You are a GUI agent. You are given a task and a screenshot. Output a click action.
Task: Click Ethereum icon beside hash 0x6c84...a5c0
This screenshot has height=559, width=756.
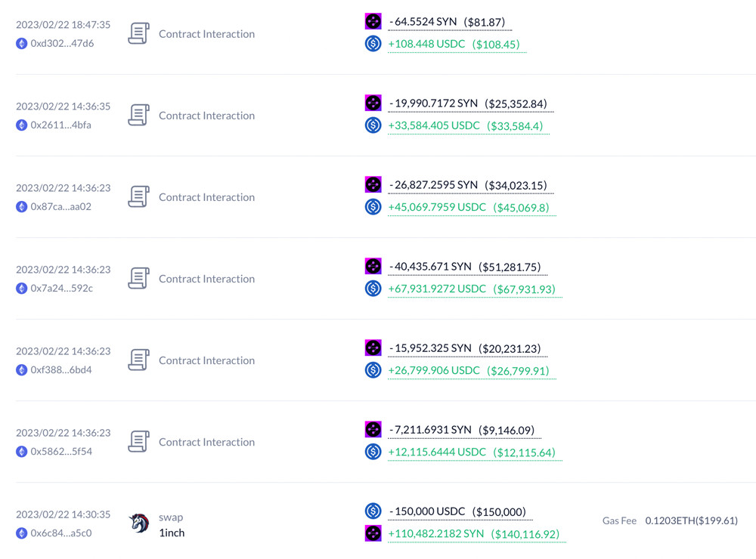[21, 533]
